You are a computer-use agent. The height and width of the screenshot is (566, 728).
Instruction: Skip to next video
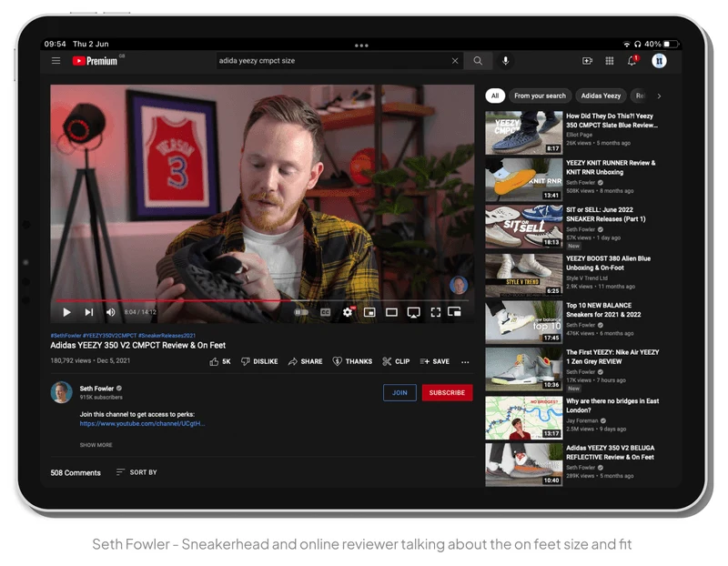pyautogui.click(x=88, y=312)
